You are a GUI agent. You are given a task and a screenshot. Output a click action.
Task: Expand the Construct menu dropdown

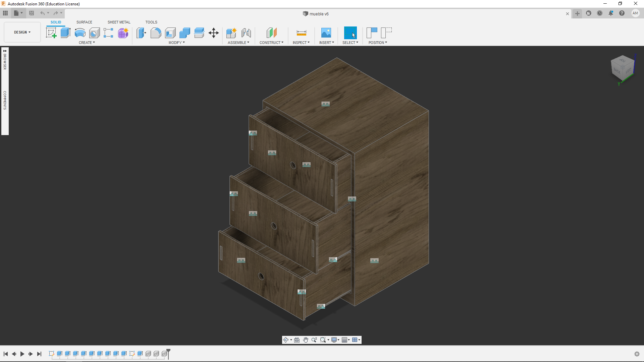(x=271, y=43)
